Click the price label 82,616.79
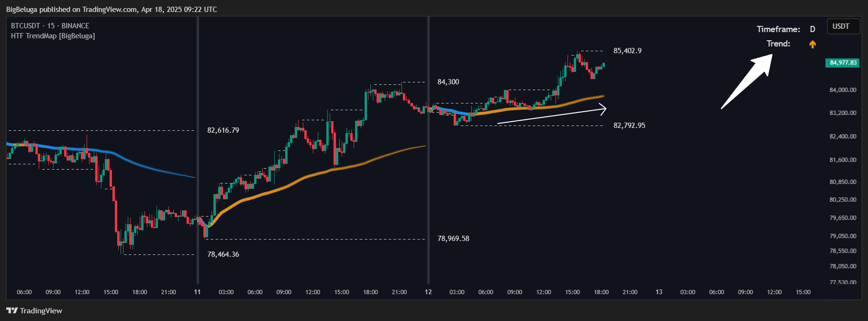 (x=223, y=130)
